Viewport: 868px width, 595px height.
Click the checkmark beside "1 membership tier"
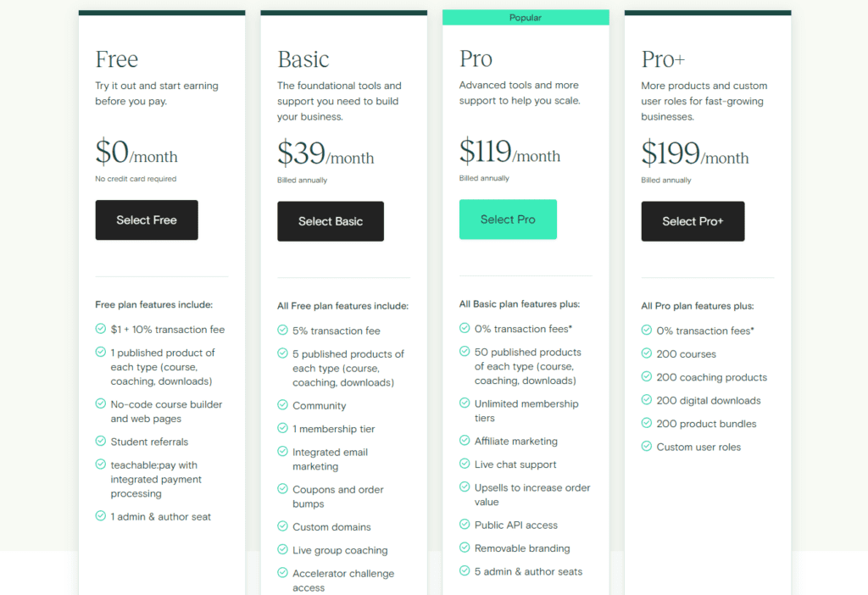[x=281, y=428]
